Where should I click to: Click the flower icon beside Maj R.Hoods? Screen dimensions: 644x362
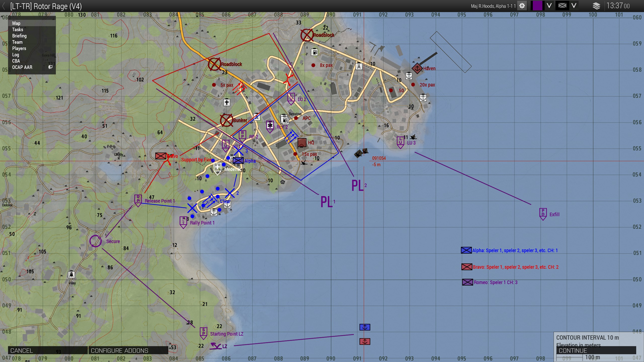coord(522,6)
